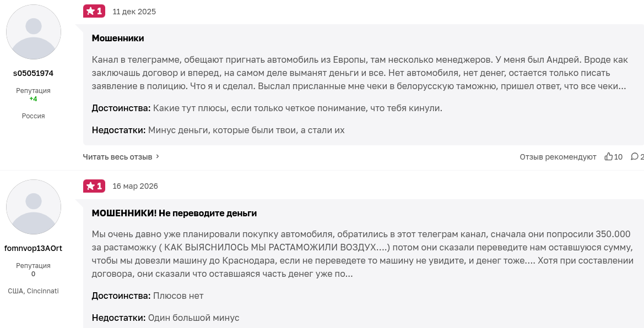This screenshot has width=644, height=328.
Task: Click the "Читать весь отзыв" link
Action: (117, 157)
